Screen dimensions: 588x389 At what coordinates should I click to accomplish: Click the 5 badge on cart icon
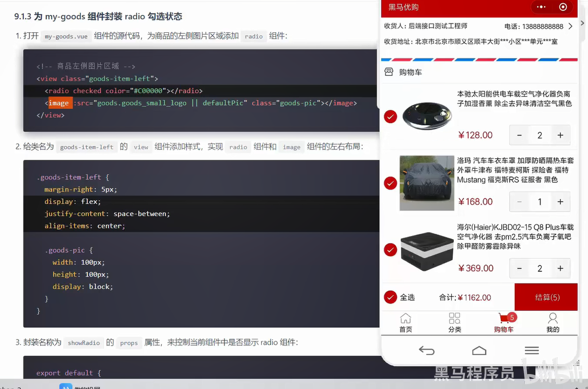512,317
